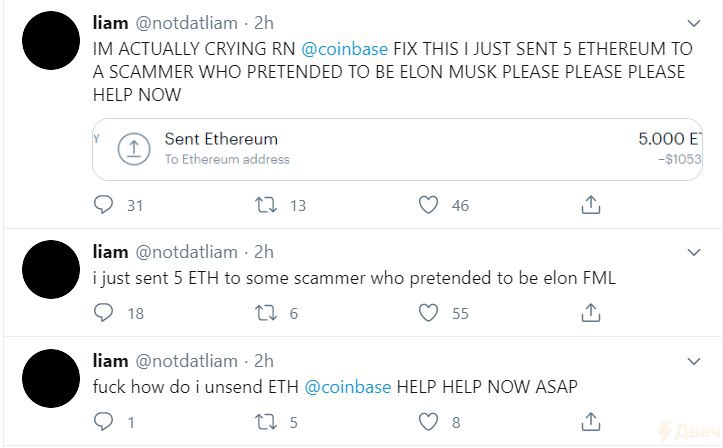723x448 pixels.
Task: View liam's avatar on the second tweet
Action: 51,269
